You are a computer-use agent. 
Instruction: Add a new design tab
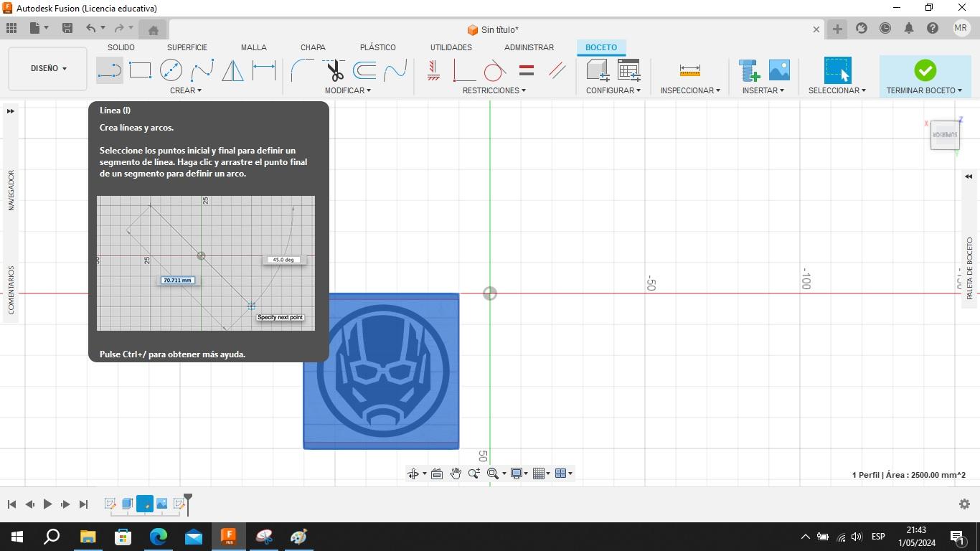pyautogui.click(x=837, y=29)
